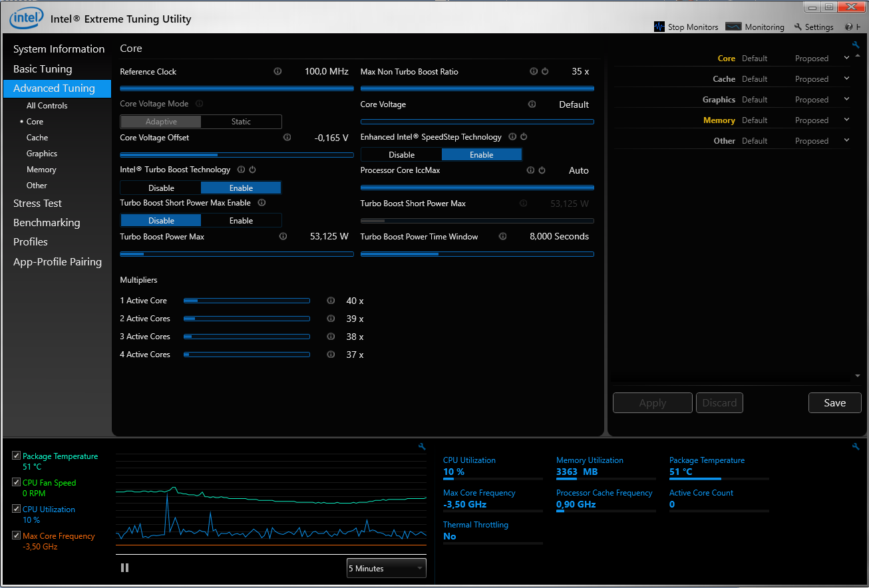869x588 pixels.
Task: Select Memory under Advanced Tuning
Action: tap(41, 170)
